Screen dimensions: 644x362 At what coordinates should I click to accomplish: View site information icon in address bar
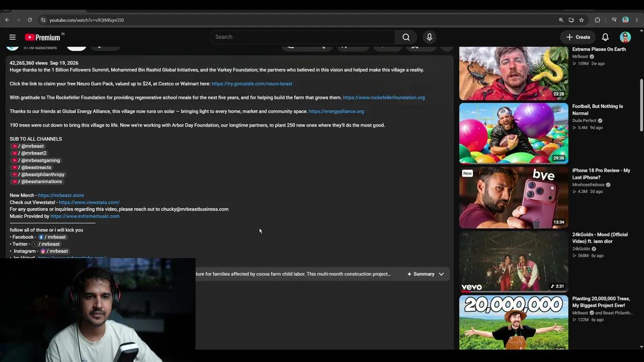point(43,20)
